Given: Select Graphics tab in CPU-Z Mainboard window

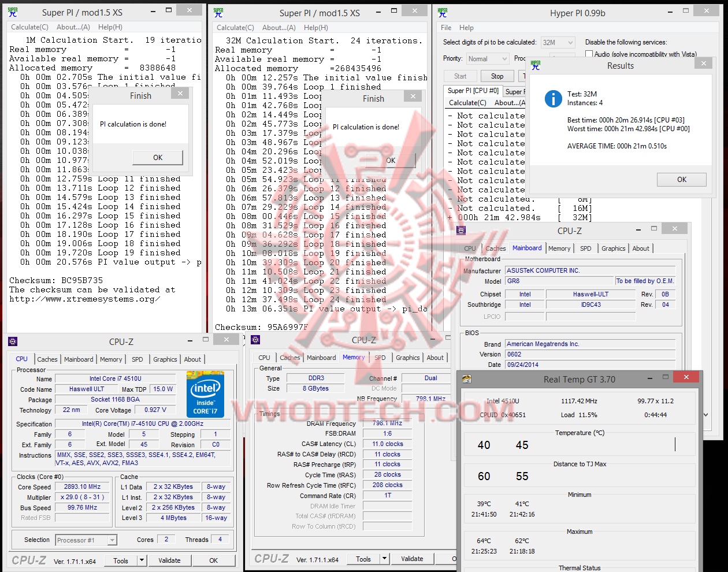Looking at the screenshot, I should tap(614, 248).
